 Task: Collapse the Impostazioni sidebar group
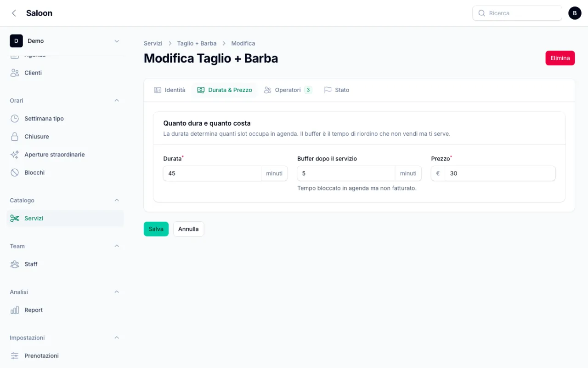coord(117,338)
